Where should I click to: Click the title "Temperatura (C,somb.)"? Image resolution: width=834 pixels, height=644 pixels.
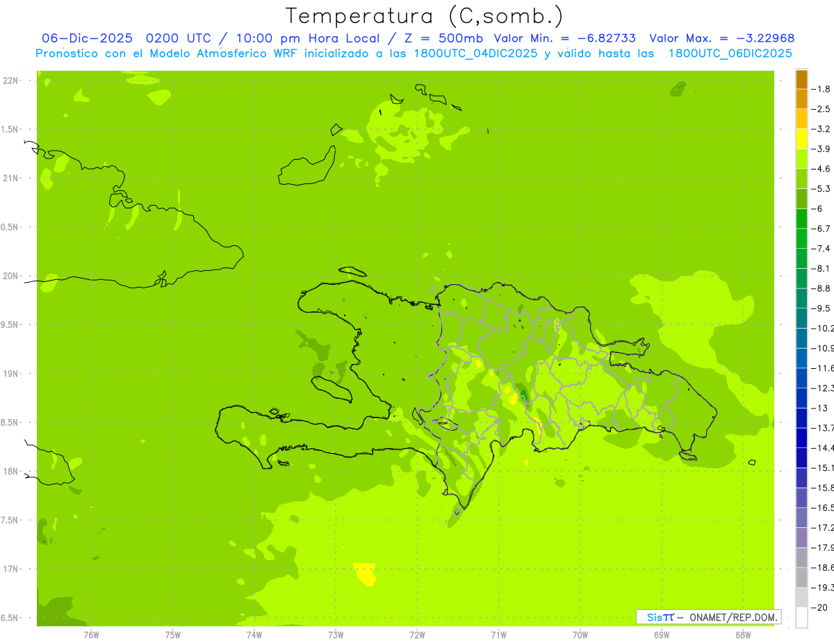pyautogui.click(x=425, y=16)
